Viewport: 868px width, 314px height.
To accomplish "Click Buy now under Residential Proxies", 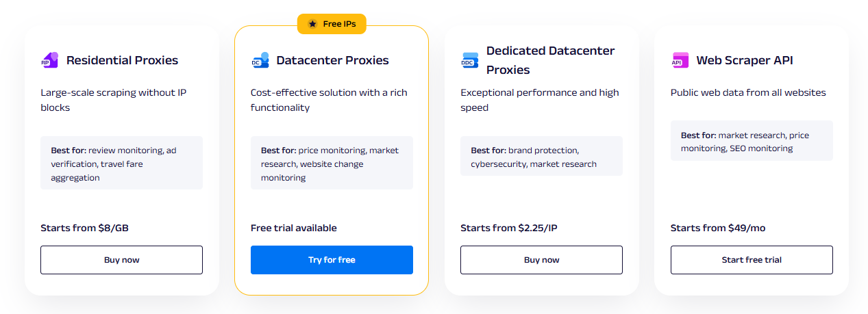I will click(x=121, y=260).
